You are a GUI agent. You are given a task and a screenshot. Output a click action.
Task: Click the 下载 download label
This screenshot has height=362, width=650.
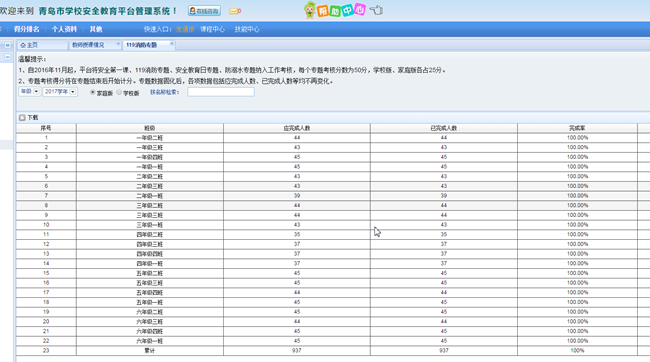click(x=33, y=118)
